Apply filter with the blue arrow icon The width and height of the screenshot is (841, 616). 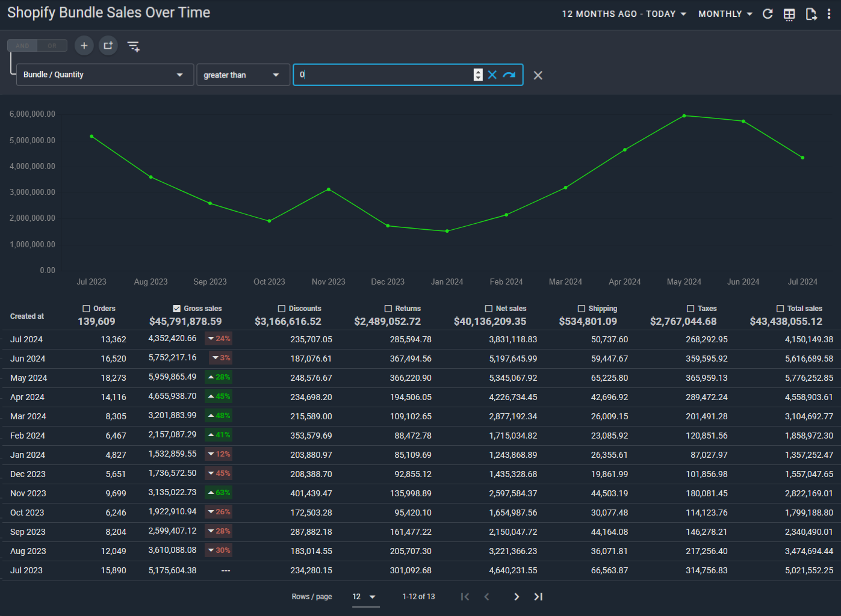coord(509,75)
